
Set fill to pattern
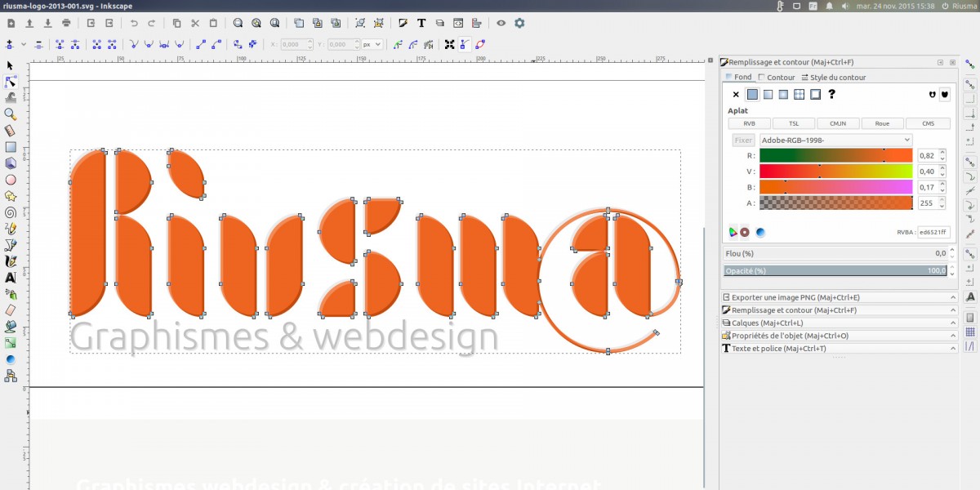pyautogui.click(x=800, y=95)
